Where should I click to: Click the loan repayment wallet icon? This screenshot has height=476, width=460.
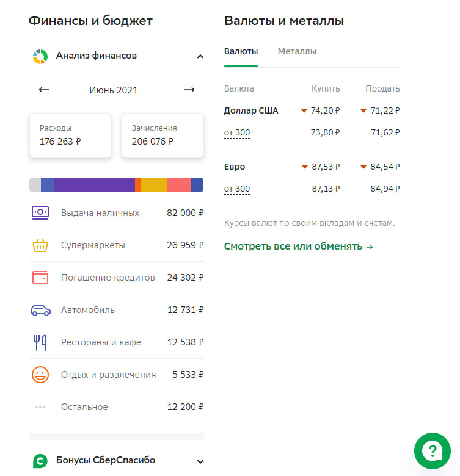tap(40, 278)
